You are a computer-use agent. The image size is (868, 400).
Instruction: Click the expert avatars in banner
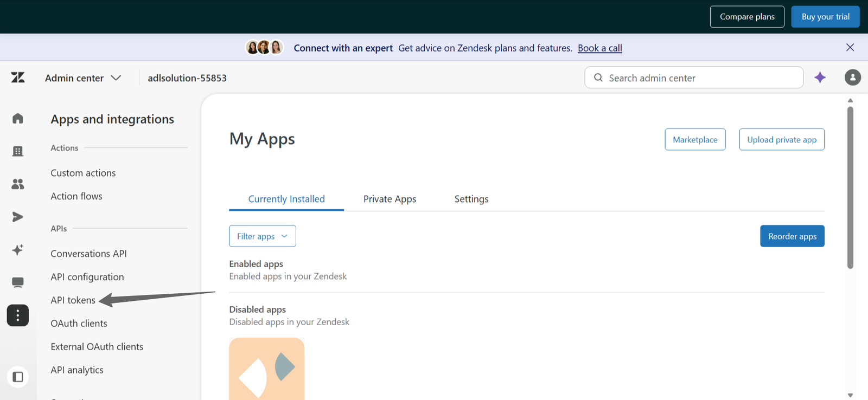click(264, 48)
